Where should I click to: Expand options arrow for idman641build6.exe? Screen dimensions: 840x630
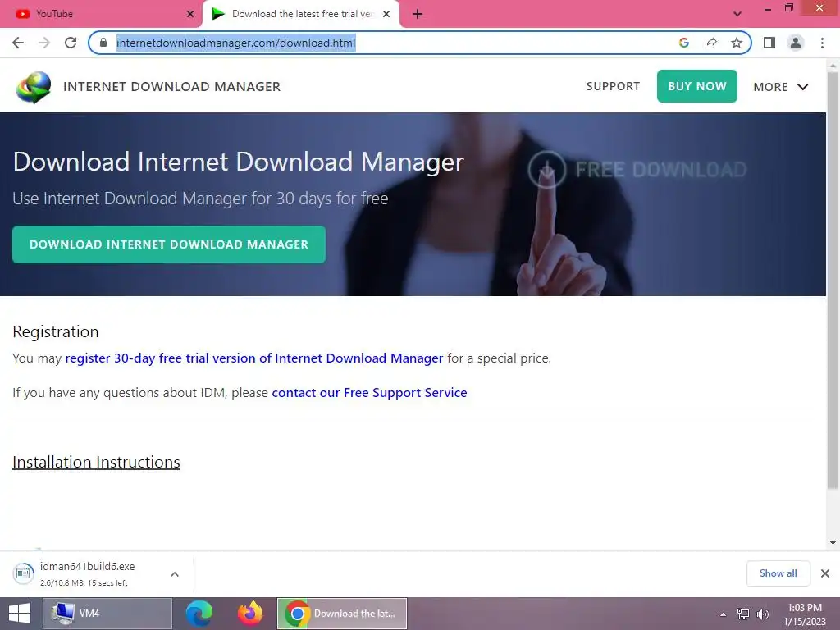click(175, 574)
